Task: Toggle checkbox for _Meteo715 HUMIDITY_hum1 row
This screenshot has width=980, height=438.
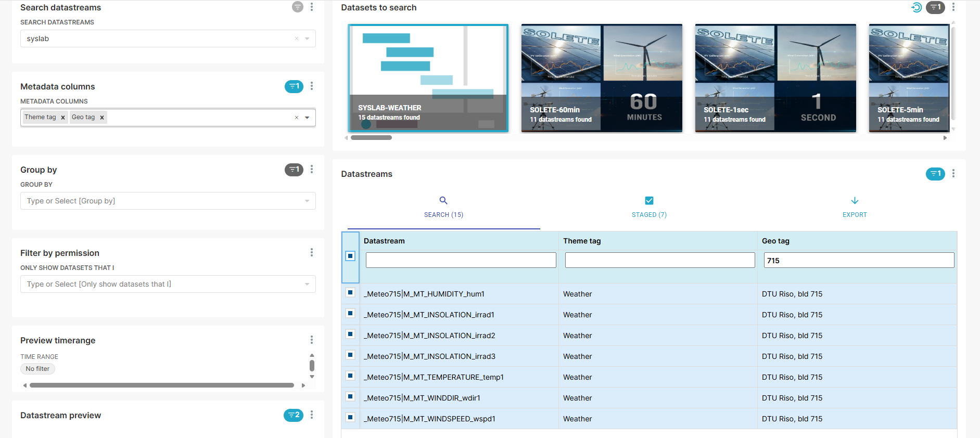Action: pos(350,293)
